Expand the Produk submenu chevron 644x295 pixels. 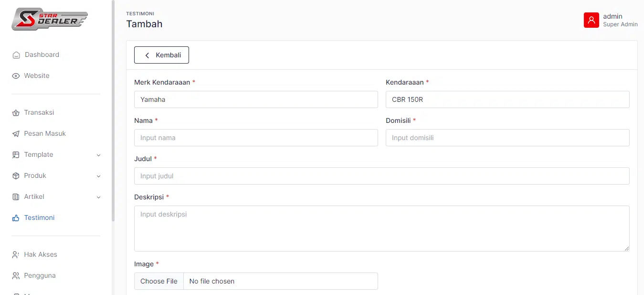pos(99,176)
